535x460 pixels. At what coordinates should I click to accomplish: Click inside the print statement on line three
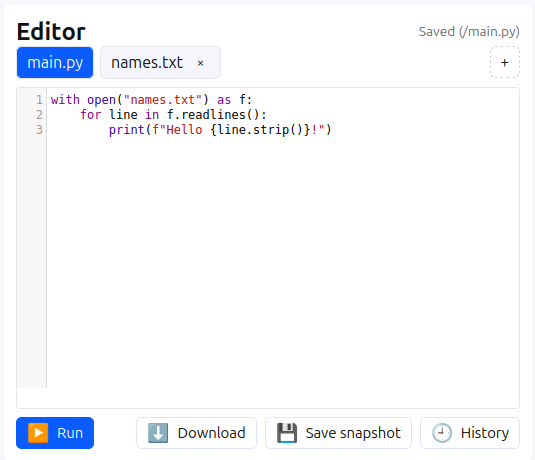tap(220, 130)
